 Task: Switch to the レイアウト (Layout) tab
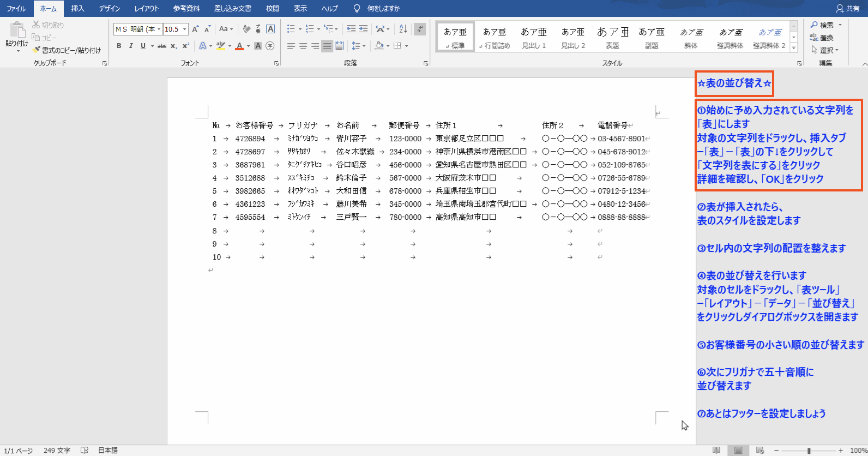pyautogui.click(x=147, y=9)
